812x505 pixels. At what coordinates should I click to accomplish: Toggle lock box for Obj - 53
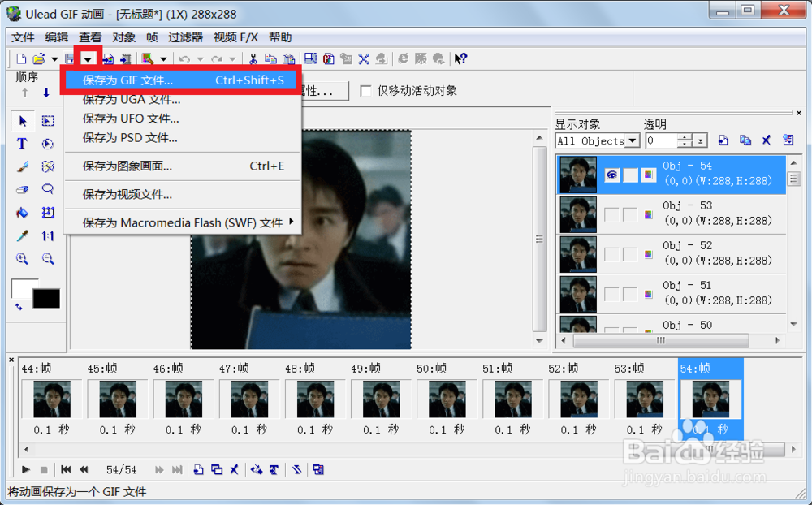click(x=630, y=214)
